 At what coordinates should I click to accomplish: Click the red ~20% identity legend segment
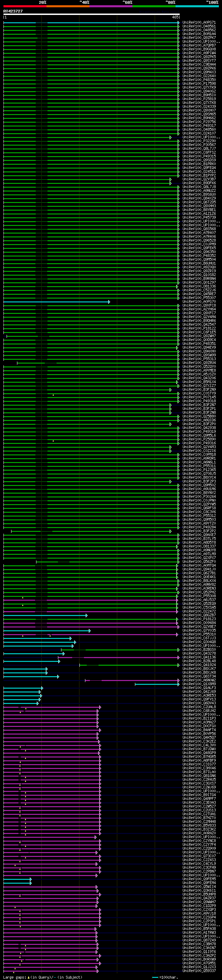pyautogui.click(x=25, y=7)
